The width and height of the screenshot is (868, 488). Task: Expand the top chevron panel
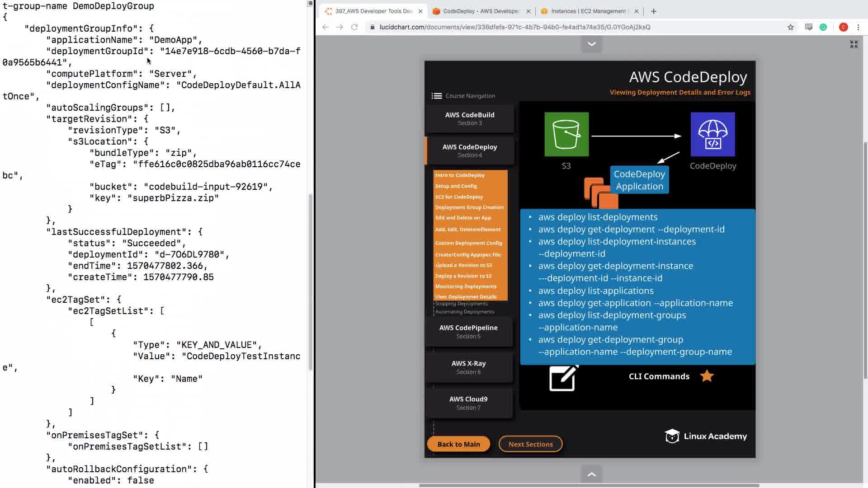tap(591, 44)
